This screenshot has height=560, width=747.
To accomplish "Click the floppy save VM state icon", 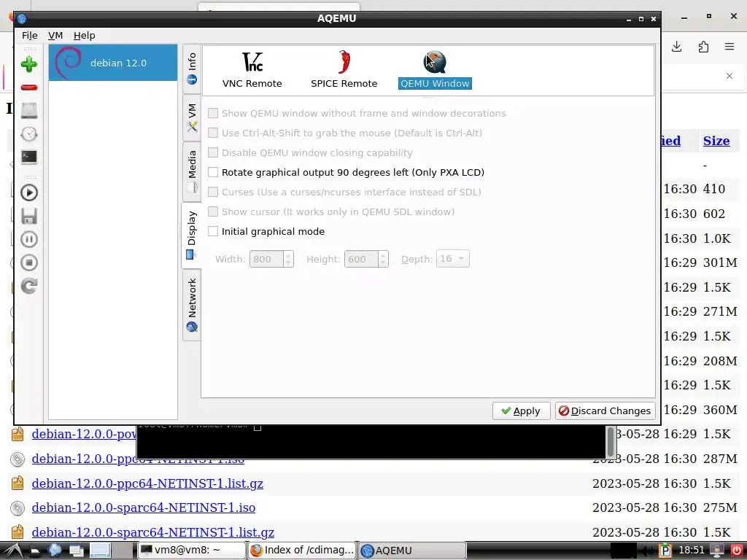I will pos(29,216).
